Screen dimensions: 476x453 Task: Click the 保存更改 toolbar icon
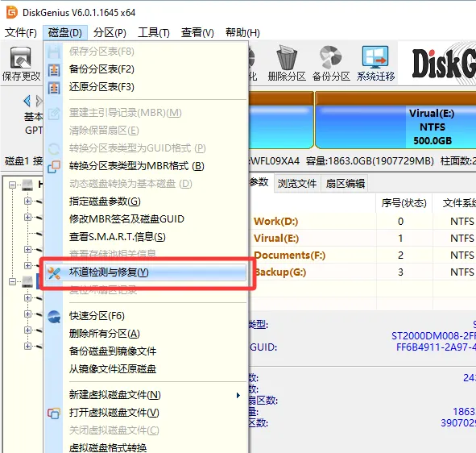pyautogui.click(x=21, y=58)
